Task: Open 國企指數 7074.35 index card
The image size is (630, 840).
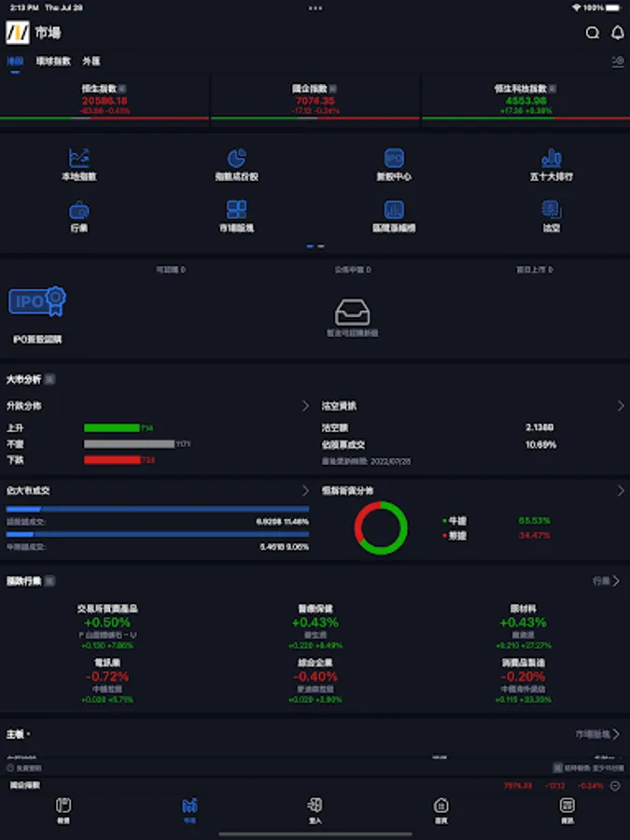Action: [315, 100]
